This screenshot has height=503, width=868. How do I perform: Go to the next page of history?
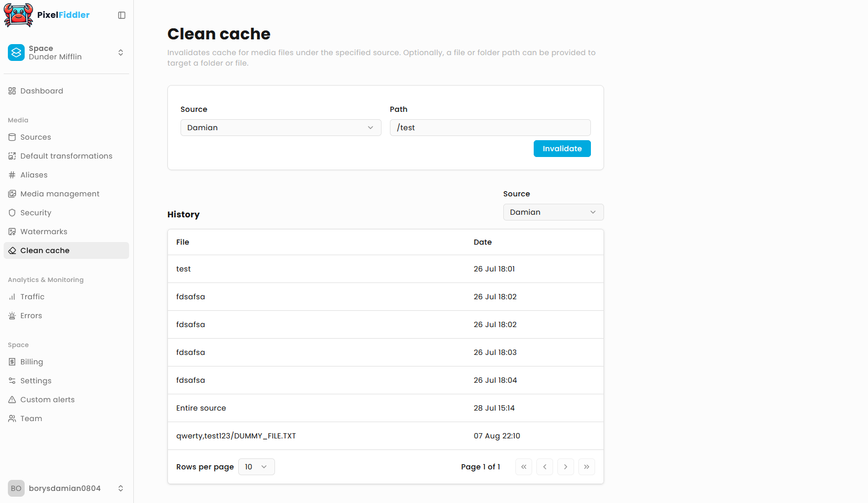565,467
